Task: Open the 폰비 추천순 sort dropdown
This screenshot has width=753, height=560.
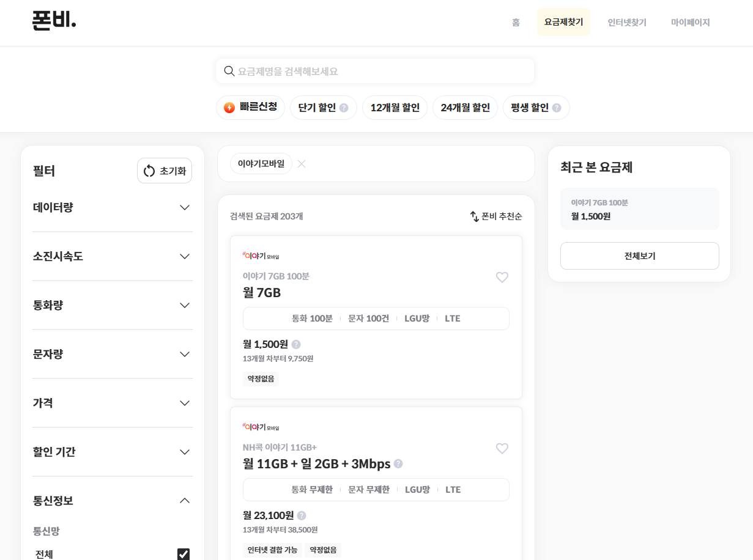Action: [x=496, y=216]
